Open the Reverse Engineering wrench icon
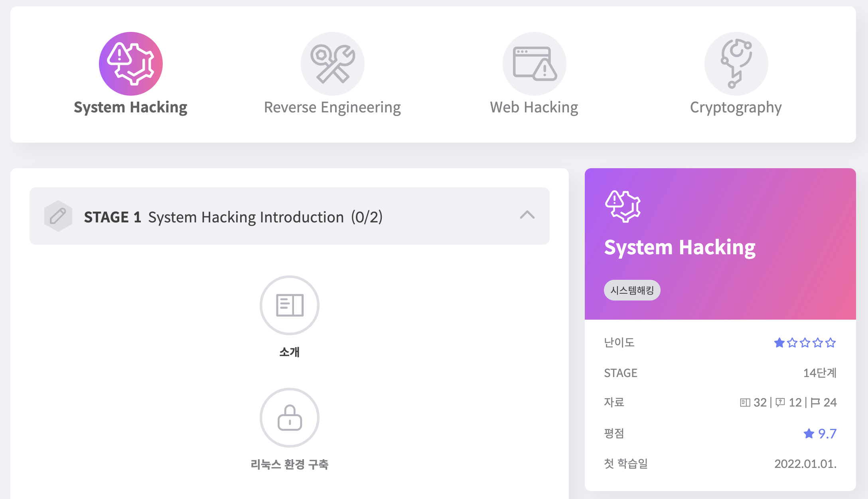This screenshot has width=868, height=499. 332,64
